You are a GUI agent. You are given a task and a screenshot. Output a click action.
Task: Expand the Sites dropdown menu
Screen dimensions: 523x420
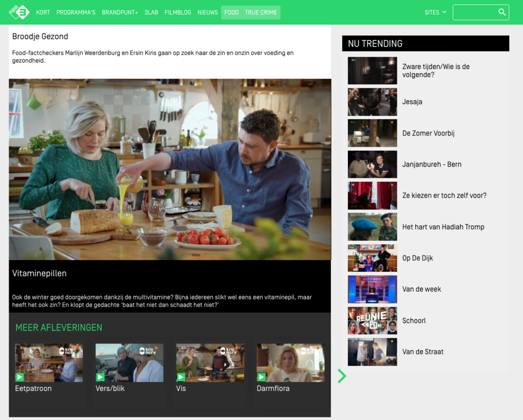tap(435, 12)
